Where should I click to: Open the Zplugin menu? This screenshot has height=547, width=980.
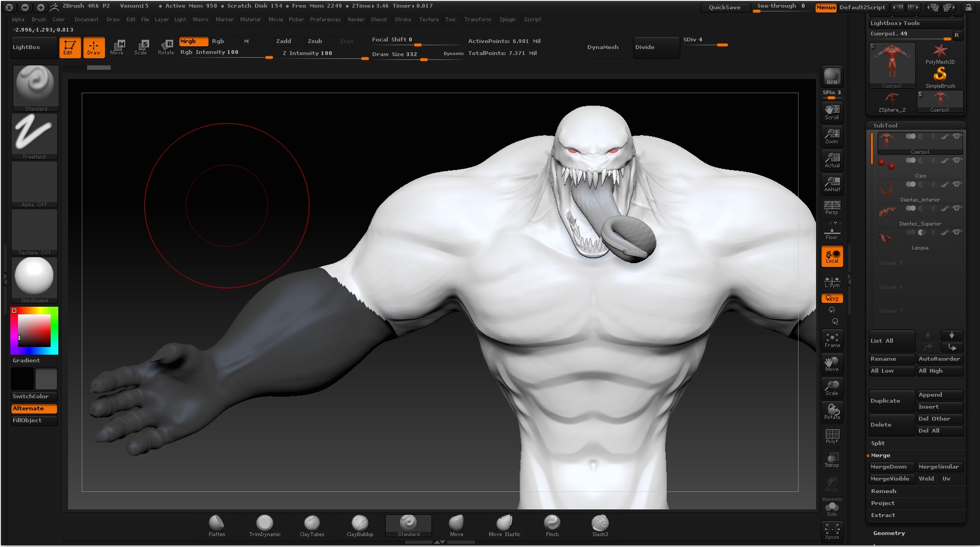pyautogui.click(x=507, y=20)
